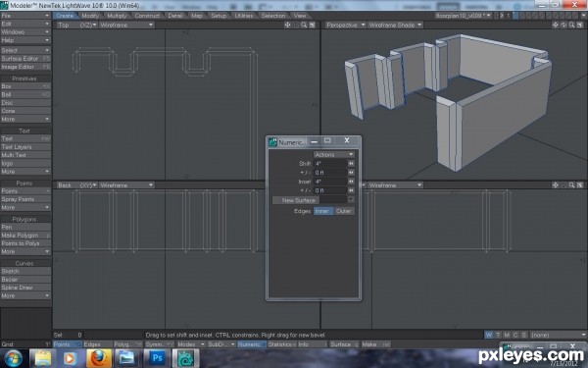This screenshot has height=368, width=588.
Task: Click the bottom-right viewport move (pan) icon
Action: point(556,185)
